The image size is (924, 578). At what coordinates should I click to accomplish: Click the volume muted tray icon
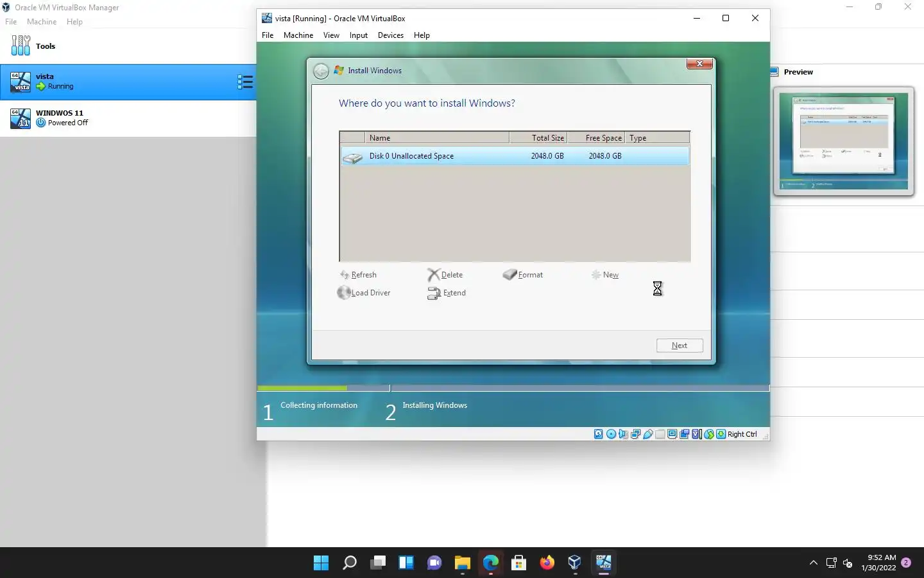(848, 563)
